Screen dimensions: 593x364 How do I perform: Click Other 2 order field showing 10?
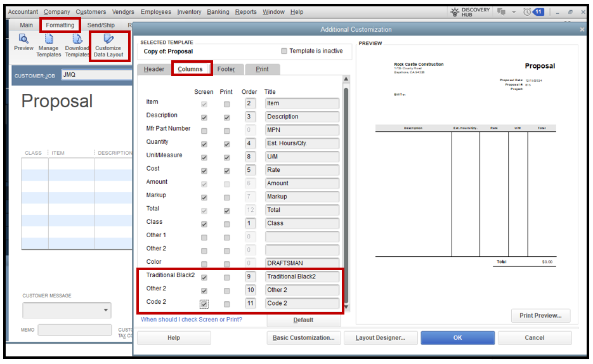[250, 290]
